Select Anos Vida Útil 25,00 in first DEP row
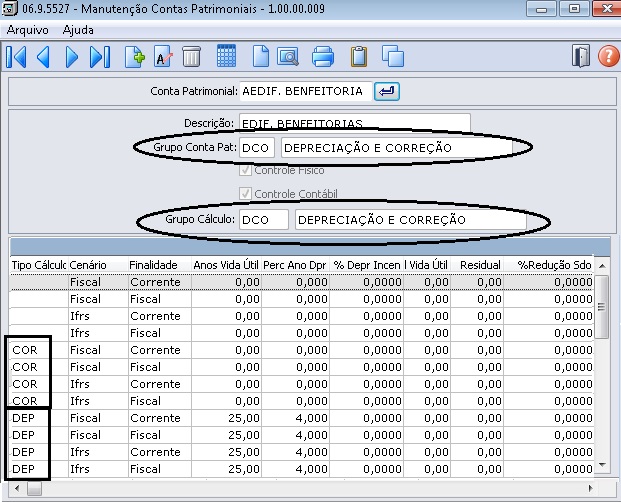This screenshot has height=502, width=621. (x=226, y=418)
